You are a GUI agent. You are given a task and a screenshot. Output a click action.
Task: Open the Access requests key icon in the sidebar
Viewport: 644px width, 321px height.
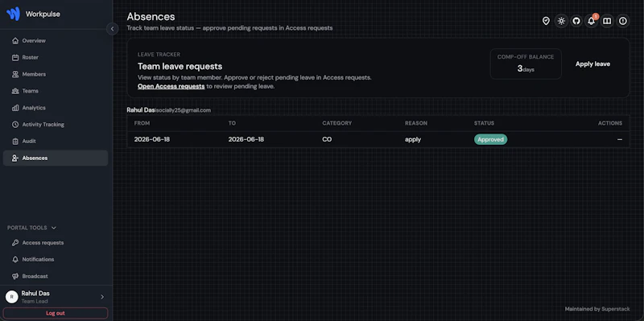[15, 243]
